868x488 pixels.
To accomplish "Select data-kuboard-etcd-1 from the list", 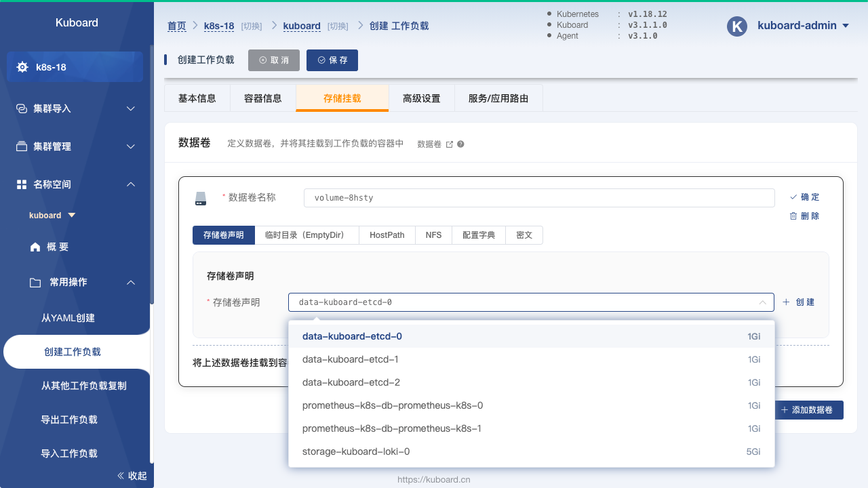I will click(x=532, y=359).
